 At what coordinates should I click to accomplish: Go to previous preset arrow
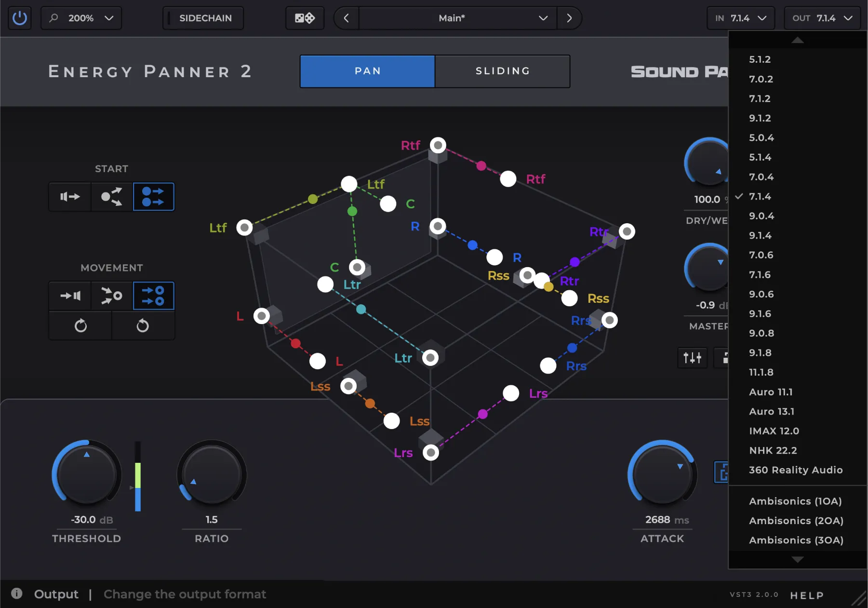[x=346, y=18]
